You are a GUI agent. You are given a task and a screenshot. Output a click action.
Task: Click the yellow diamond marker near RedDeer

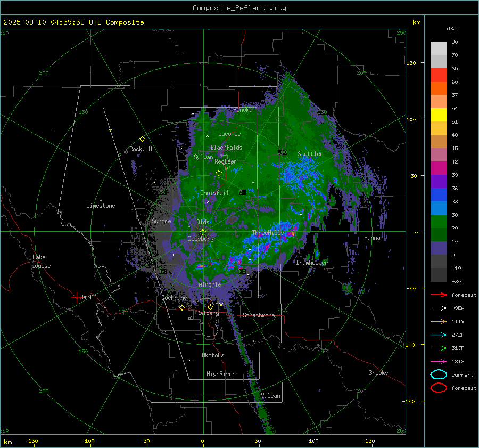point(219,173)
